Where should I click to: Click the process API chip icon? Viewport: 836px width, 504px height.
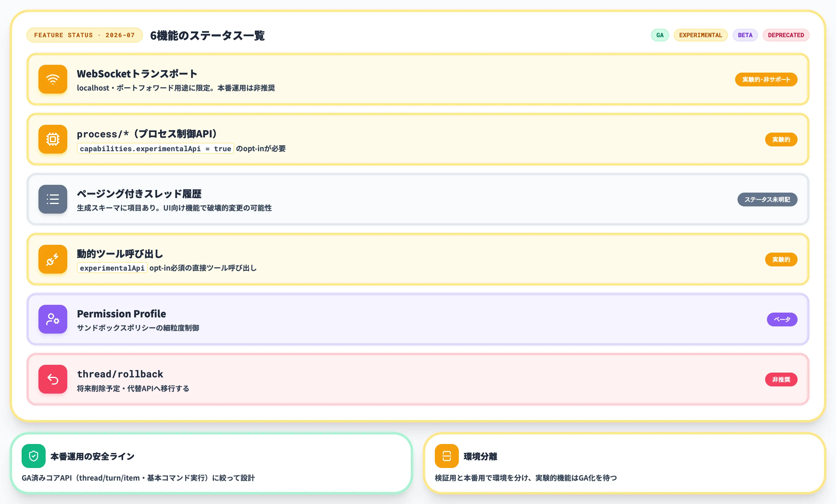53,139
